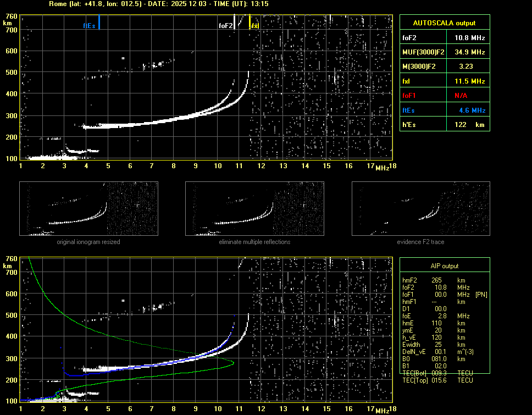Open the evidence F2 trace thumbnail
The height and width of the screenshot is (415, 532).
(x=420, y=209)
